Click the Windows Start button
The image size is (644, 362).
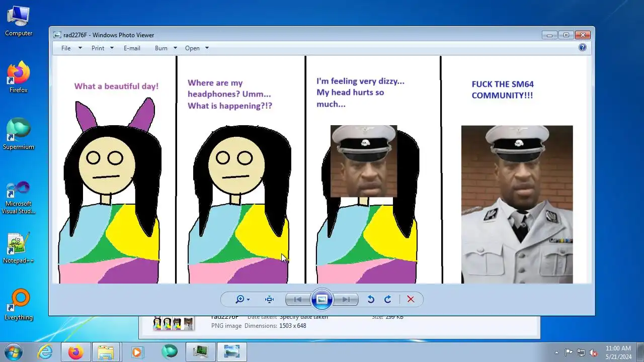click(x=13, y=351)
